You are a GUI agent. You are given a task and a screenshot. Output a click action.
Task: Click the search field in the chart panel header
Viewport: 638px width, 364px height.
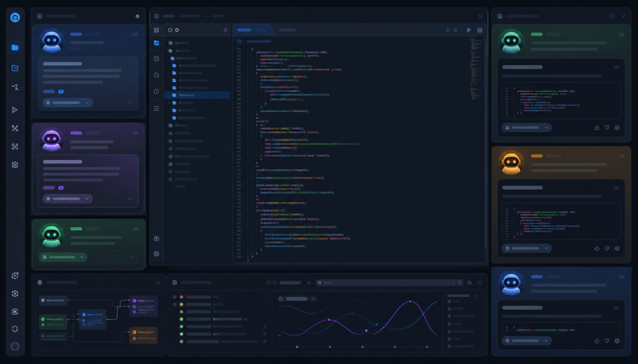pos(389,282)
